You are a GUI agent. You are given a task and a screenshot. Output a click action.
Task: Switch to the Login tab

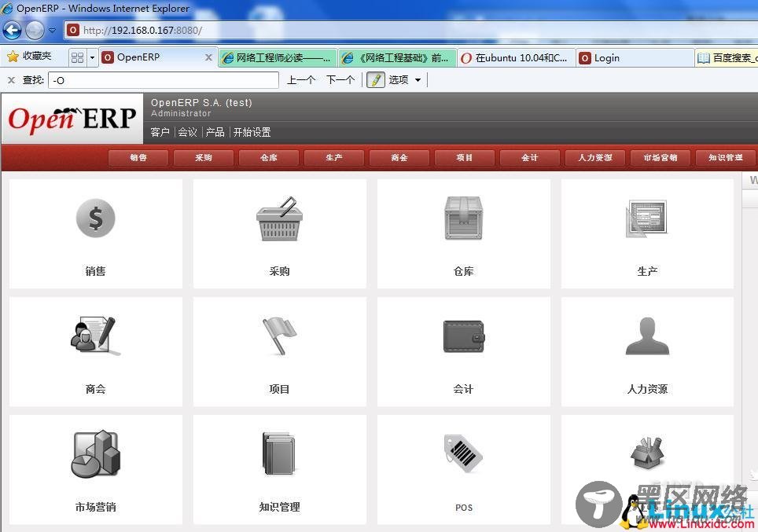coord(635,58)
